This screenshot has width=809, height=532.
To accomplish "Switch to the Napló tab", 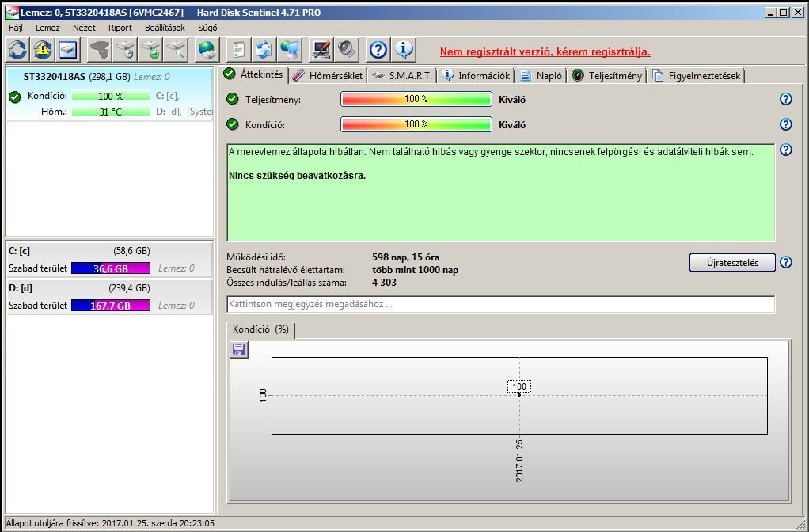I will 541,76.
